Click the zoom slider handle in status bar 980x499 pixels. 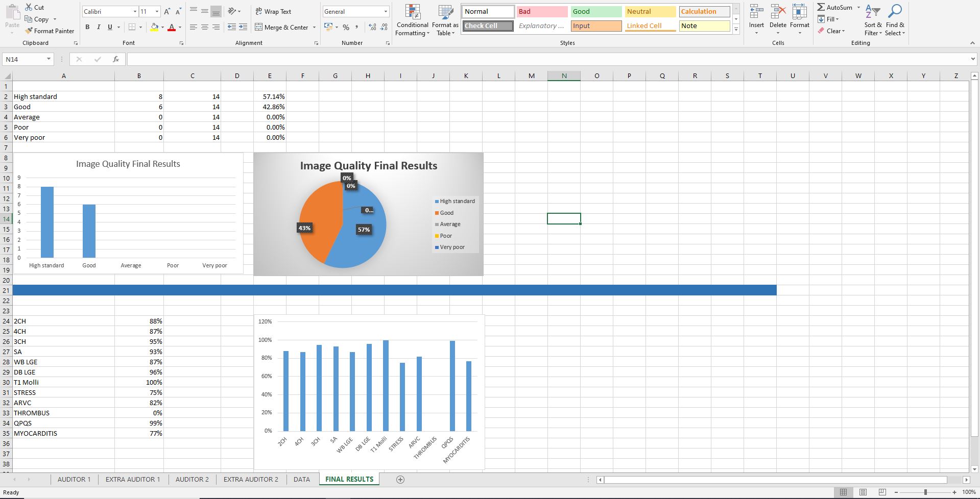[925, 492]
